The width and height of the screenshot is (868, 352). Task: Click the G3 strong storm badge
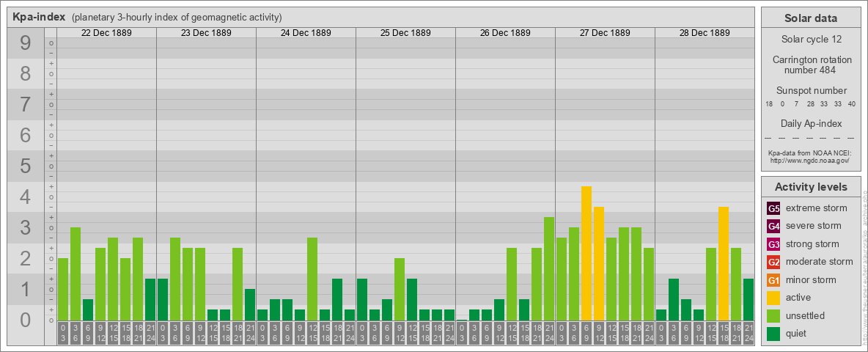(773, 244)
